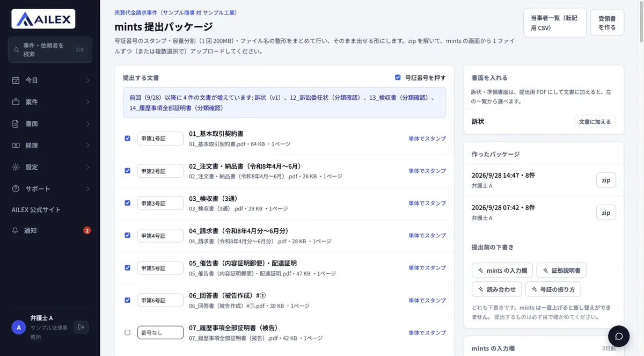
Task: Edit the 甲第4号証 number field
Action: [x=160, y=235]
